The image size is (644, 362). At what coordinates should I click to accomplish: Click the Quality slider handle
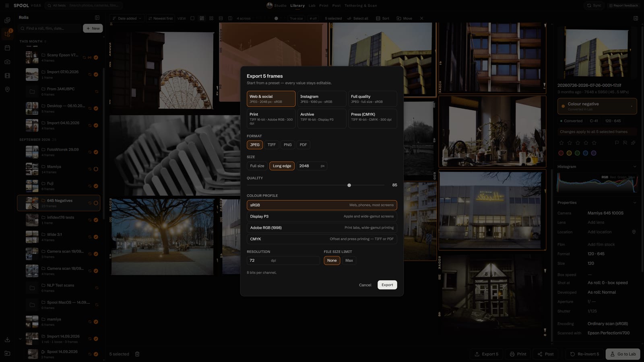(349, 185)
